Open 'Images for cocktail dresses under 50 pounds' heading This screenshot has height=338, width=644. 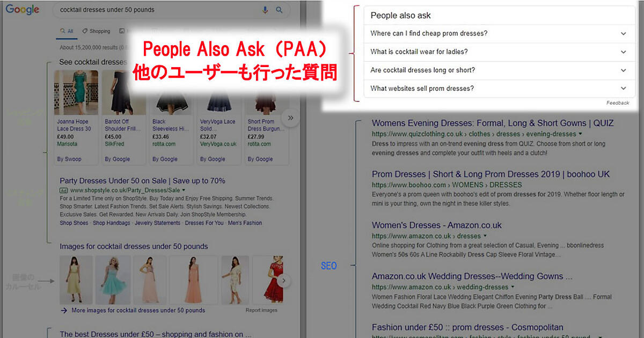click(x=134, y=246)
